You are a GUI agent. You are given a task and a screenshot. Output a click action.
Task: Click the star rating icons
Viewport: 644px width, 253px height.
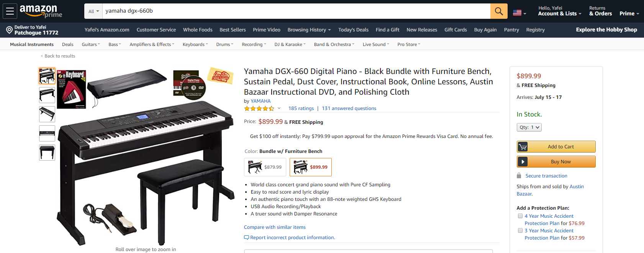pos(259,108)
